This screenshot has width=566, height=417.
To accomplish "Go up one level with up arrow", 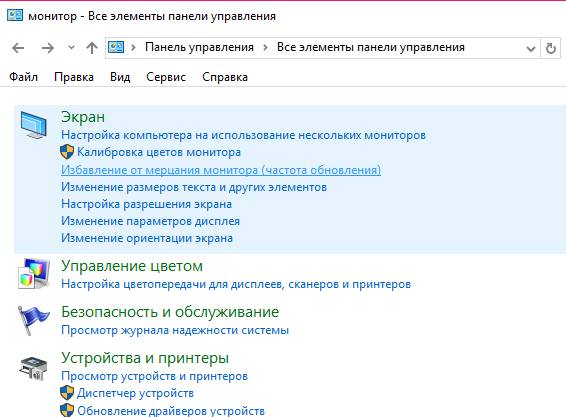I will pos(92,48).
